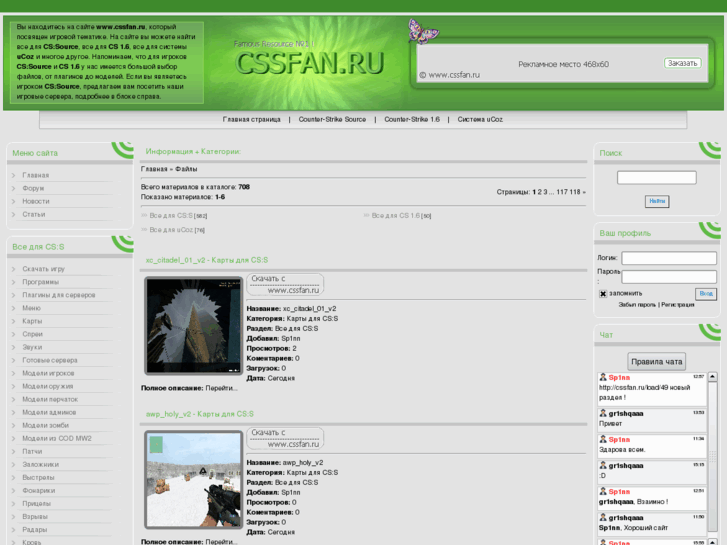Viewport: 727px width, 545px height.
Task: Open 'Готовые сервера' sidebar link
Action: pos(50,360)
